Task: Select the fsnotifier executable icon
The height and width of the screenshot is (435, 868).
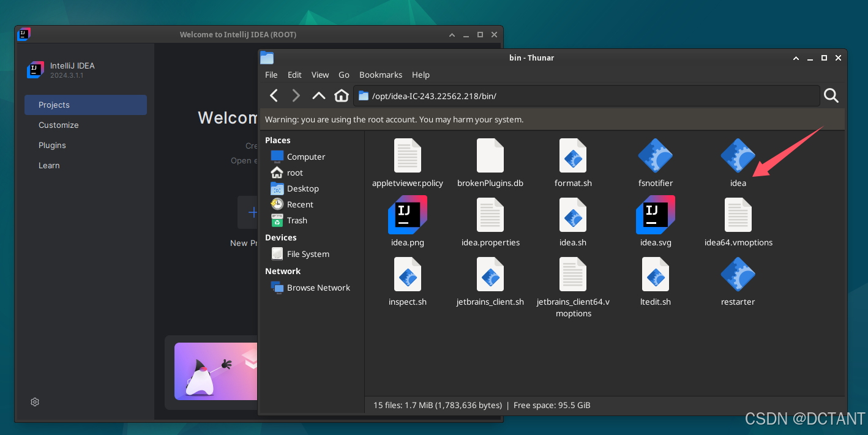Action: 656,155
